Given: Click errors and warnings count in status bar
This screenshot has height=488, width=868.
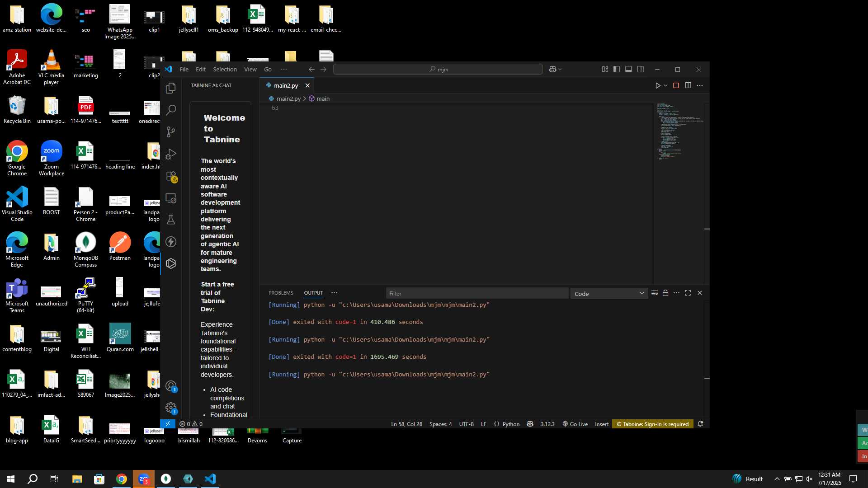Looking at the screenshot, I should [x=191, y=424].
